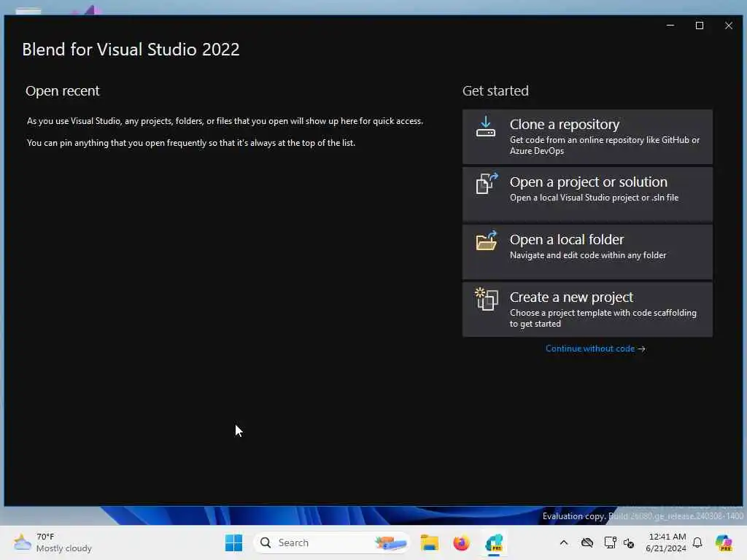Open the notifications bell icon

pos(697,542)
